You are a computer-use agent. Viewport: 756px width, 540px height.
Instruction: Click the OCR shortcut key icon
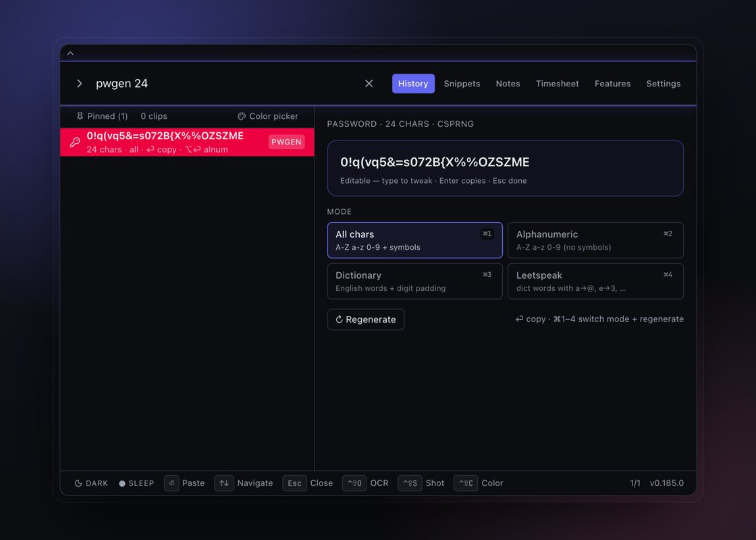[x=354, y=483]
